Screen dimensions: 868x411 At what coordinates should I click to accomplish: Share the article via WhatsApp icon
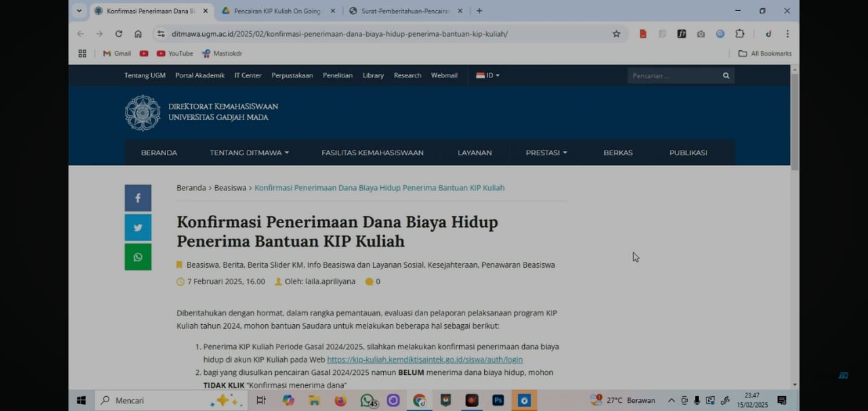point(138,257)
